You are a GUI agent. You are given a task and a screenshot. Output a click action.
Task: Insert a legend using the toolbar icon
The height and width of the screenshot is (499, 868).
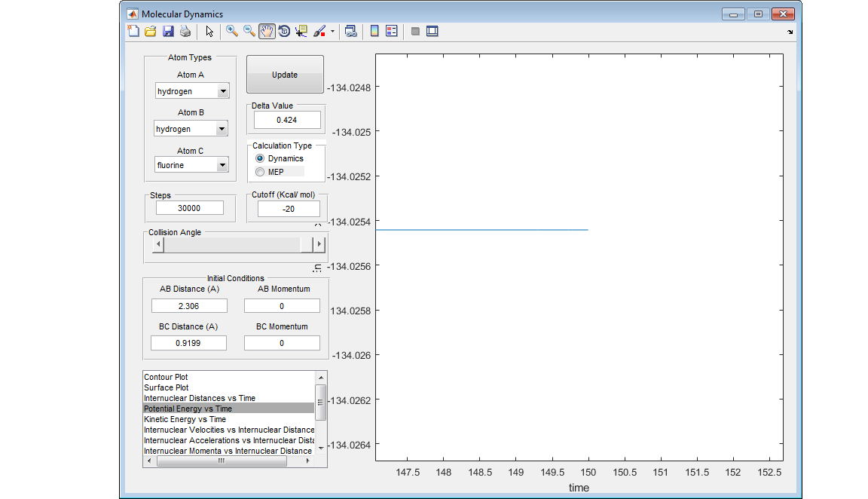pos(392,32)
